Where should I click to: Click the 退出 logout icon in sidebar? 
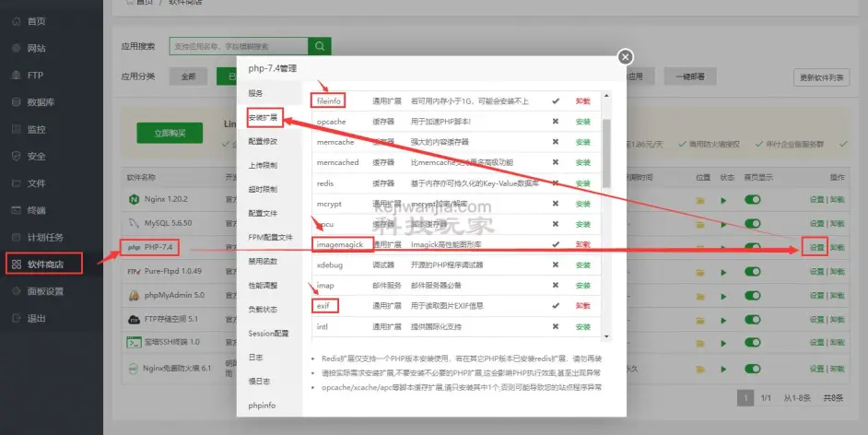(x=16, y=318)
